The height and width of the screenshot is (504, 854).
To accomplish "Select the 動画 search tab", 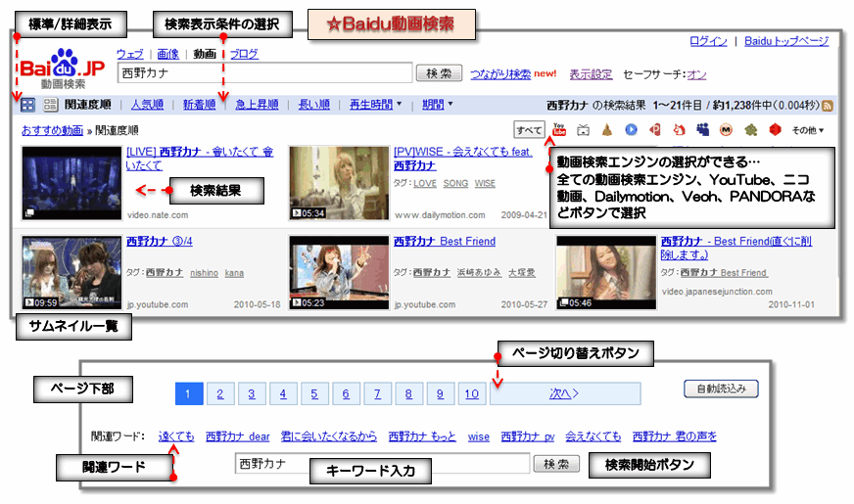I will tap(205, 54).
